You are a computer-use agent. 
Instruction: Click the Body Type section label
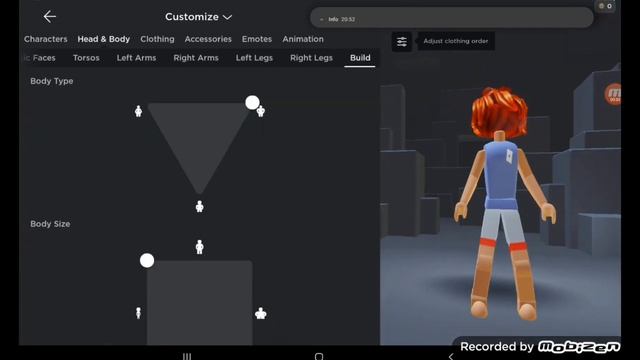coord(51,81)
